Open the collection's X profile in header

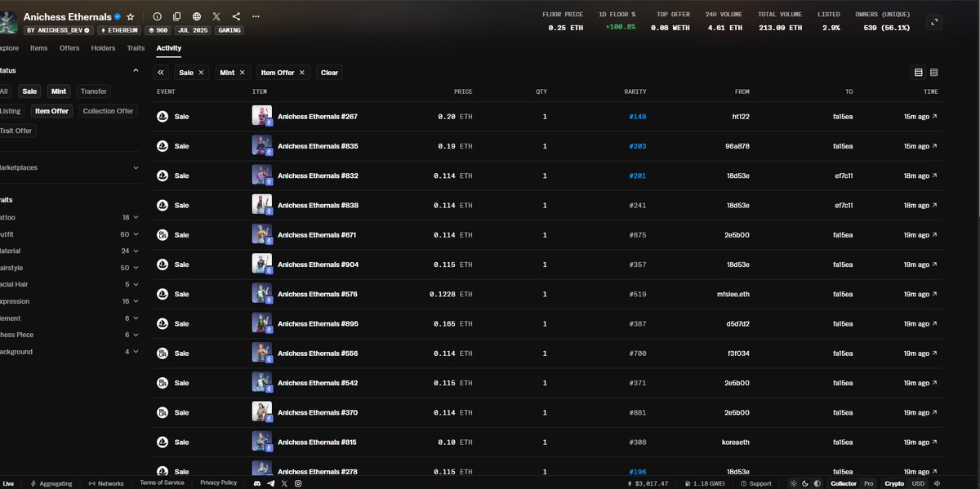tap(216, 16)
